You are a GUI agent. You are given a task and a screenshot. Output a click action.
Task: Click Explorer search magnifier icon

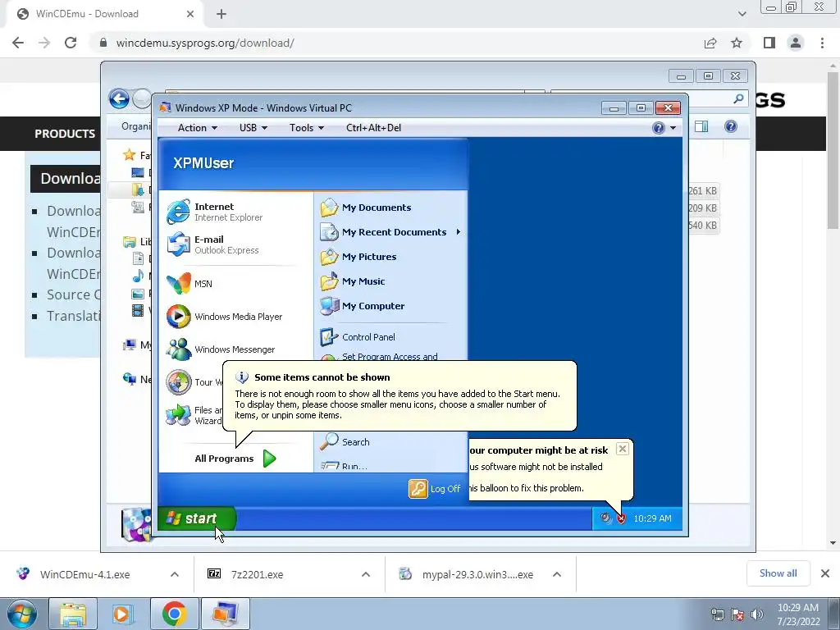coord(738,98)
